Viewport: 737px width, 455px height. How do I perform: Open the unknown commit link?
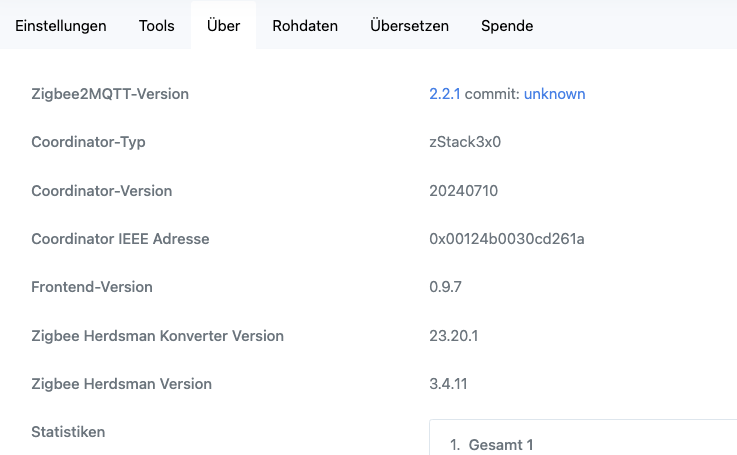tap(555, 94)
